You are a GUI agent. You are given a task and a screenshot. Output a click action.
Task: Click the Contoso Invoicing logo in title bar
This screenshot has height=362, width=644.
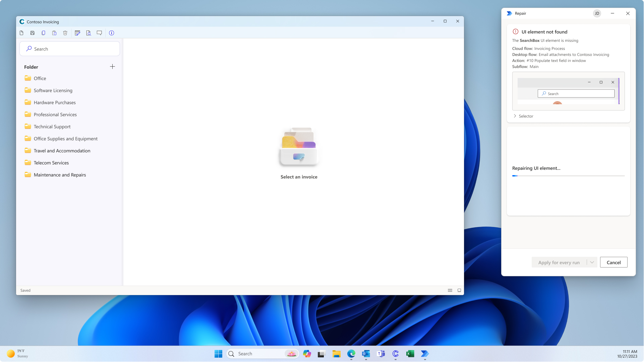(x=22, y=22)
